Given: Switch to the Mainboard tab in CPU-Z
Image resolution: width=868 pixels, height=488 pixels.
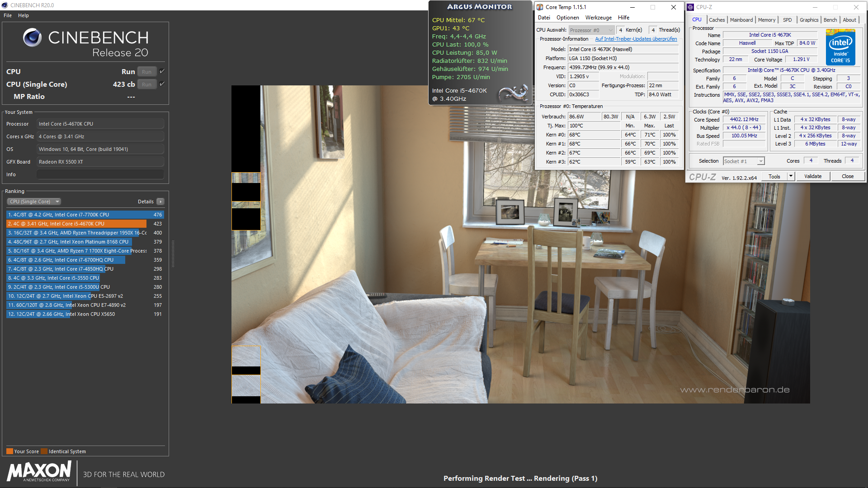Looking at the screenshot, I should pos(741,20).
